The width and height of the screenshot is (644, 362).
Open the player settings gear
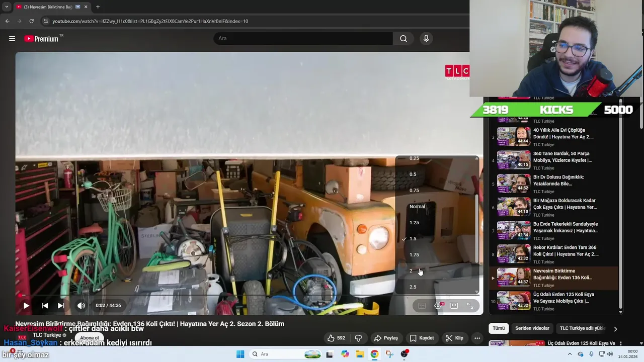coord(438,306)
